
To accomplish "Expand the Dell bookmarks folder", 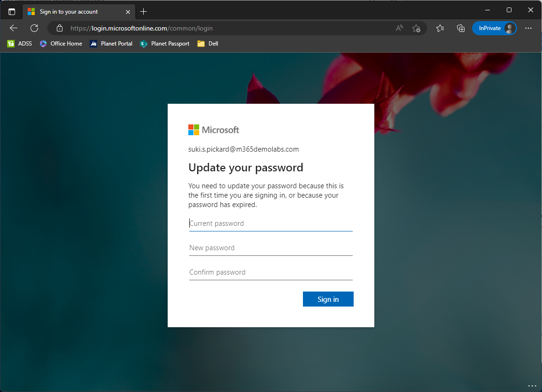I will [x=208, y=44].
